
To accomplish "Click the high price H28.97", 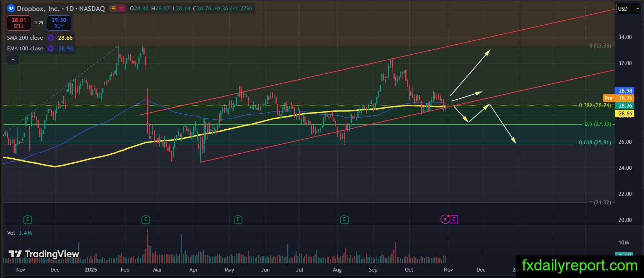I will [x=160, y=9].
